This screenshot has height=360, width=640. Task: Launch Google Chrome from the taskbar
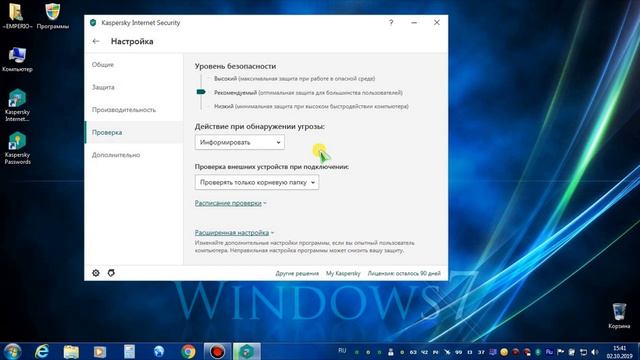coord(188,351)
